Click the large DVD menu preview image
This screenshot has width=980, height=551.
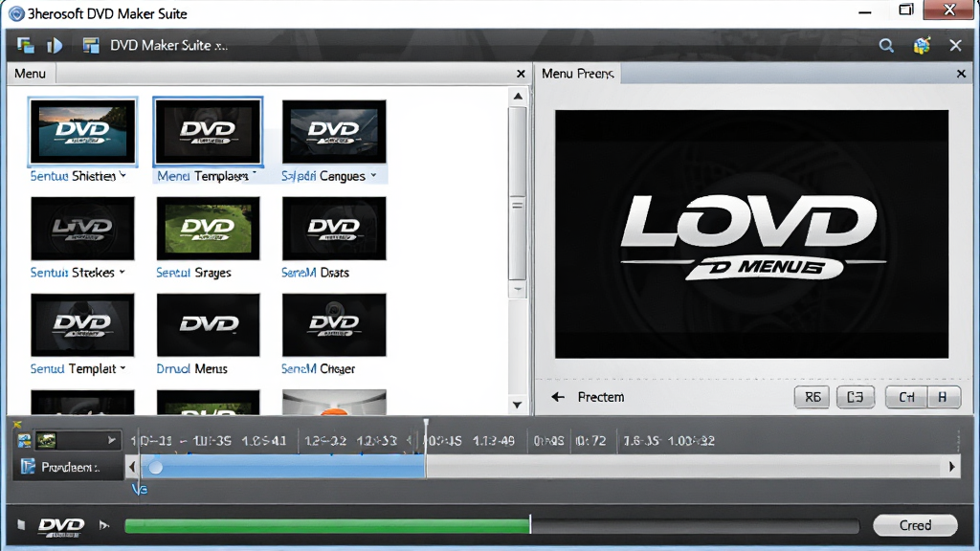coord(752,234)
